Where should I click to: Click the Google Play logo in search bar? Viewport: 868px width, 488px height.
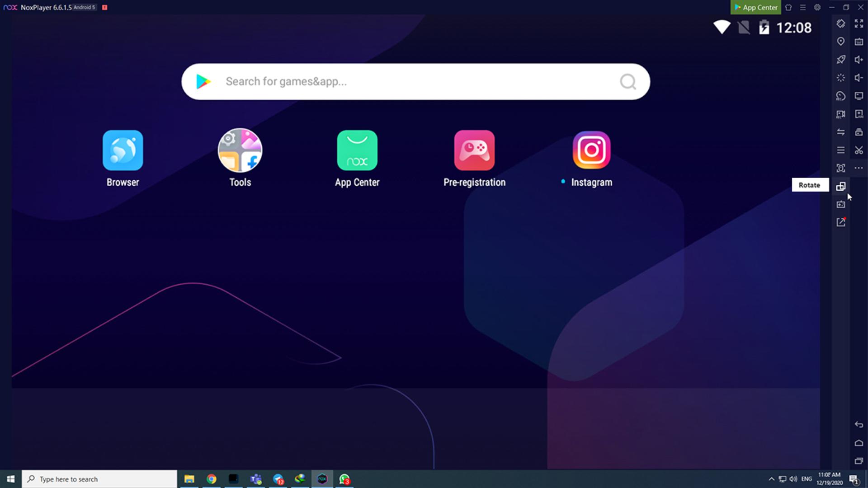(203, 81)
